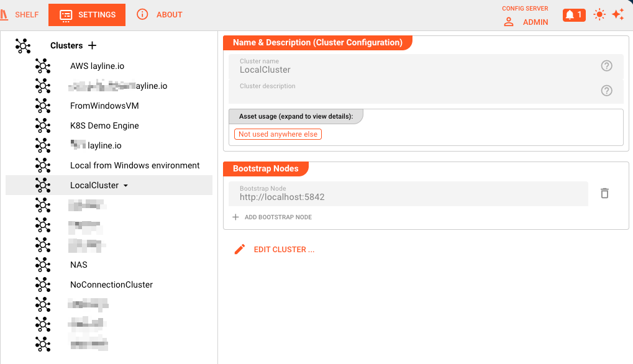Click the Bootstrap Node URL field
This screenshot has width=633, height=364.
[408, 194]
